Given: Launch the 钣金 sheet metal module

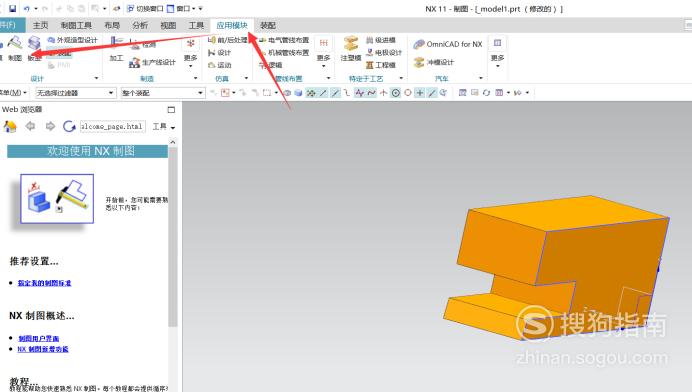Looking at the screenshot, I should (x=34, y=49).
